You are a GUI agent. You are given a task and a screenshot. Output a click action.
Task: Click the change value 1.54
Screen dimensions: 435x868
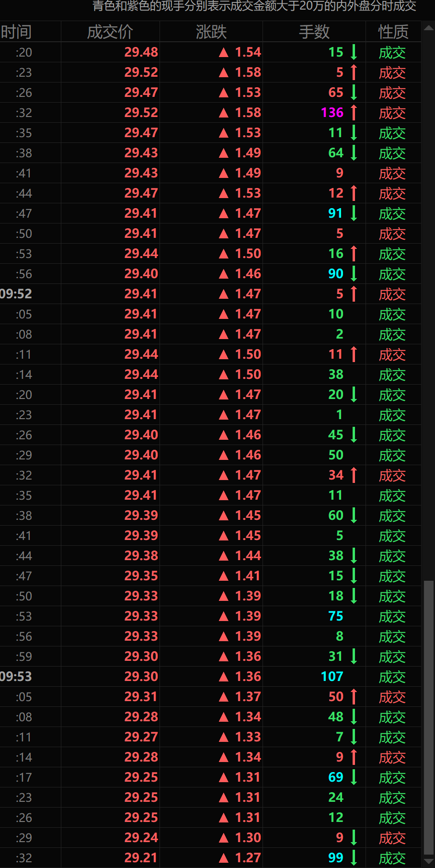248,52
